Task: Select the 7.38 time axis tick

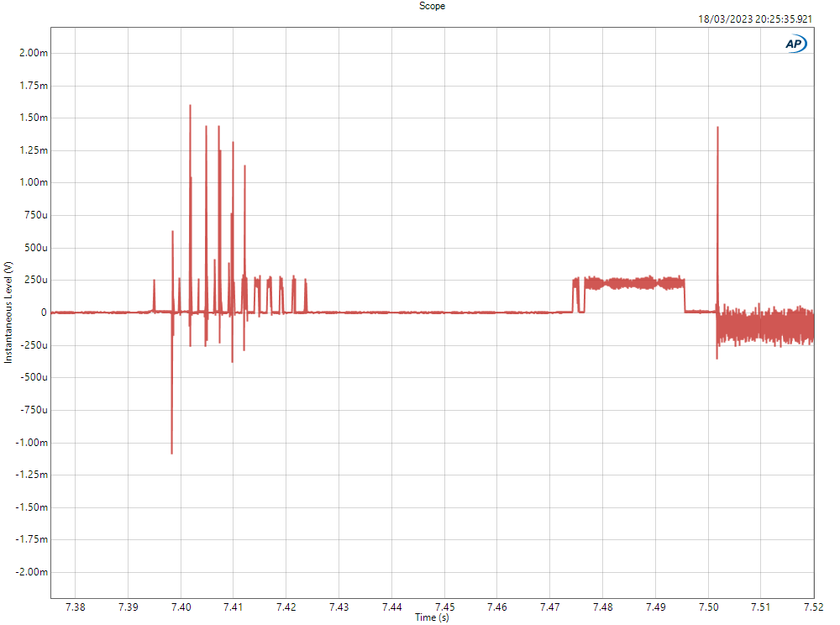Action: tap(76, 607)
